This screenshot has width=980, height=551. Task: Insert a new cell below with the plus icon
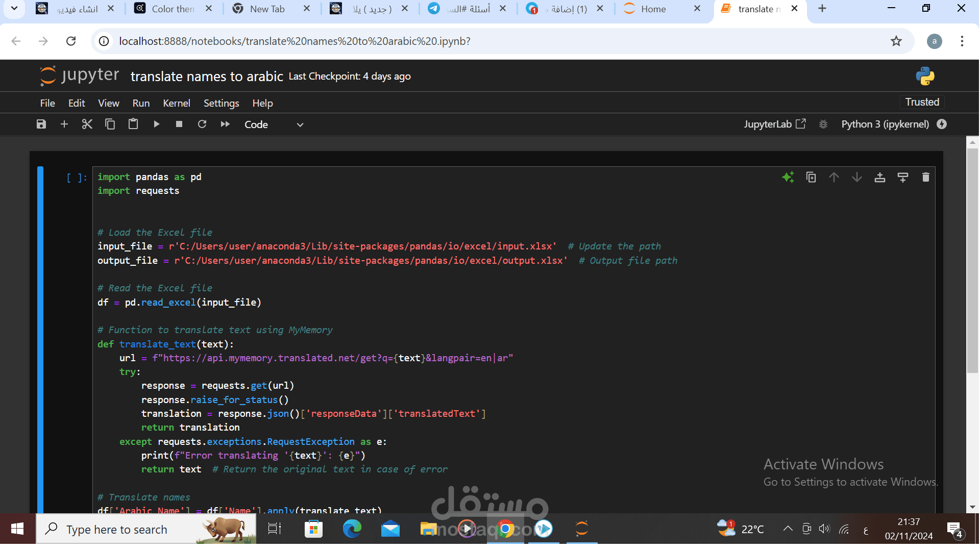[64, 124]
